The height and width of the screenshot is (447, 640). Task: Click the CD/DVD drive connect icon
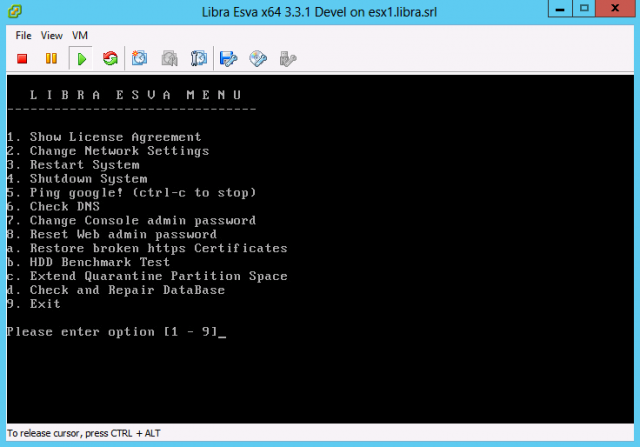click(258, 59)
